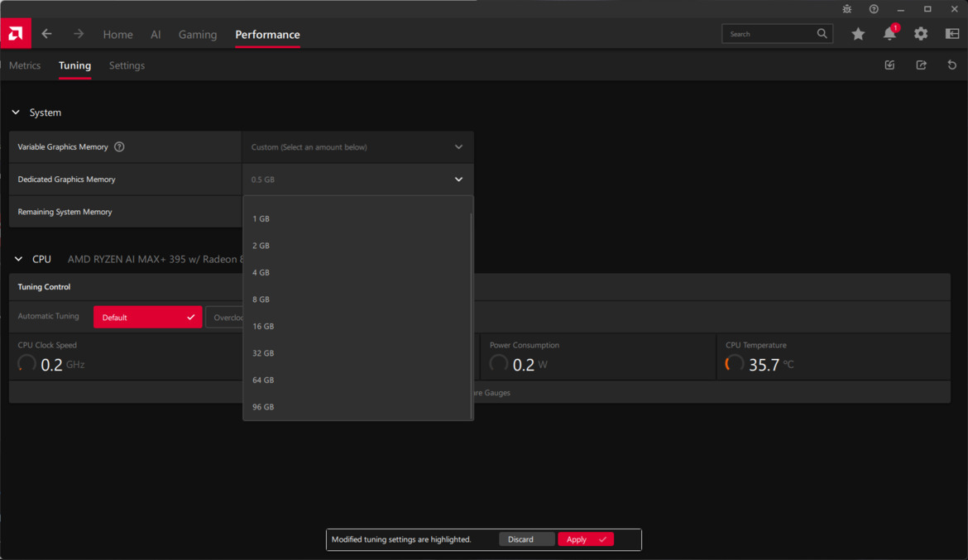Click the Tuning Control header

pyautogui.click(x=44, y=287)
